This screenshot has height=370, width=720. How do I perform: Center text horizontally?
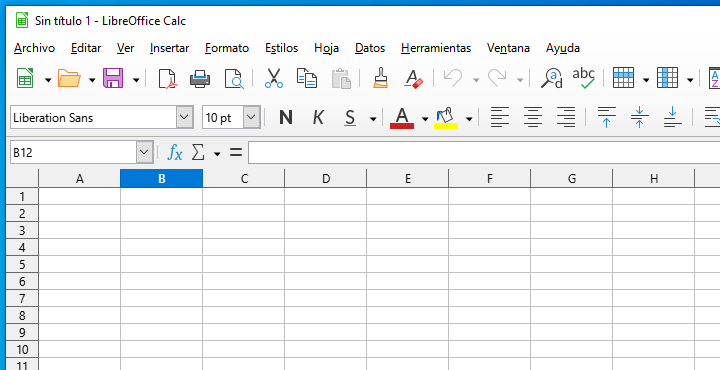[x=533, y=117]
